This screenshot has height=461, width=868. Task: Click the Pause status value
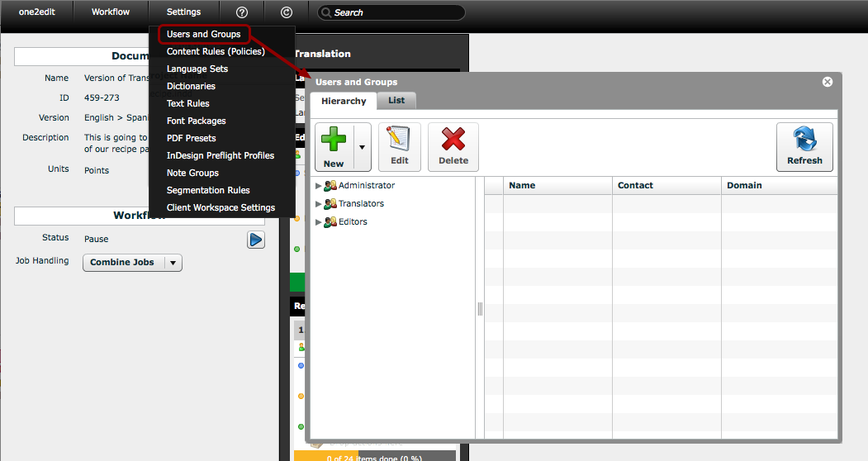pos(97,240)
